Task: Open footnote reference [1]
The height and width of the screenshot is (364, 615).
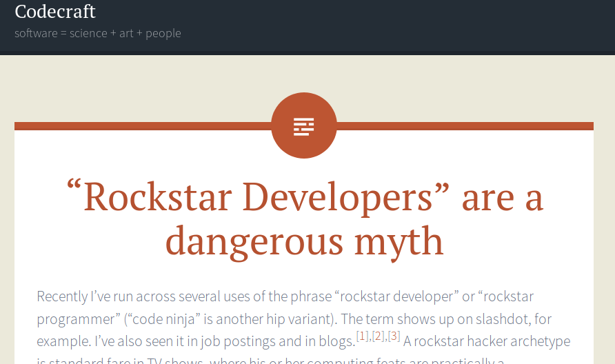Action: click(363, 336)
